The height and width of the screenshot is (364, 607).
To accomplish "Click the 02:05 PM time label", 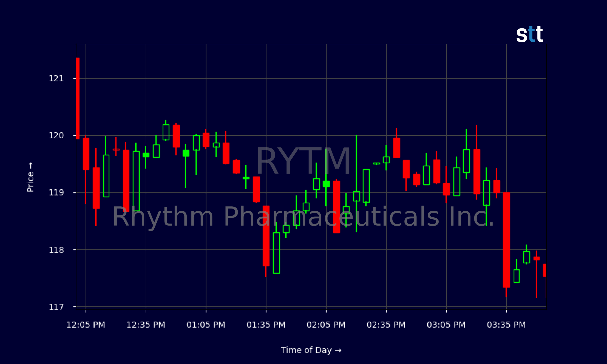I will click(x=326, y=325).
